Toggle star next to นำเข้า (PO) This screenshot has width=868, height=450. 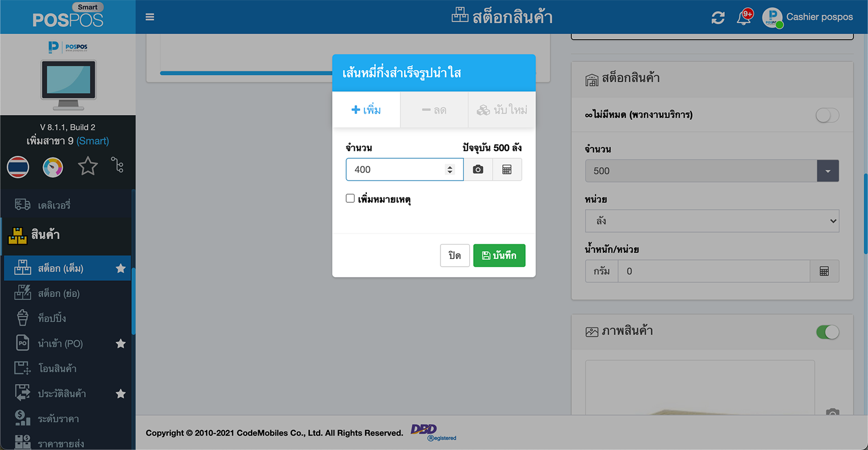(120, 344)
